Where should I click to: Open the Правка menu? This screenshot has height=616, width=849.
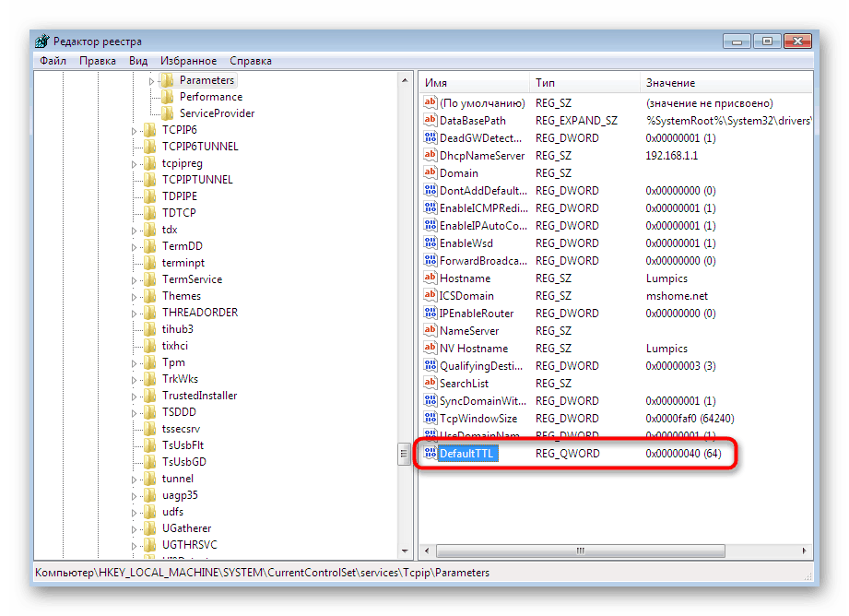pyautogui.click(x=98, y=61)
